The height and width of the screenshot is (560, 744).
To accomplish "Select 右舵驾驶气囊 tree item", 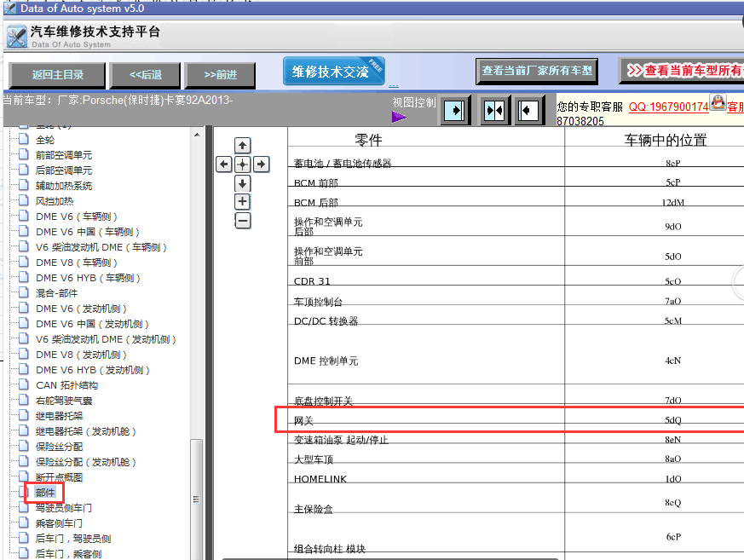I will point(64,401).
